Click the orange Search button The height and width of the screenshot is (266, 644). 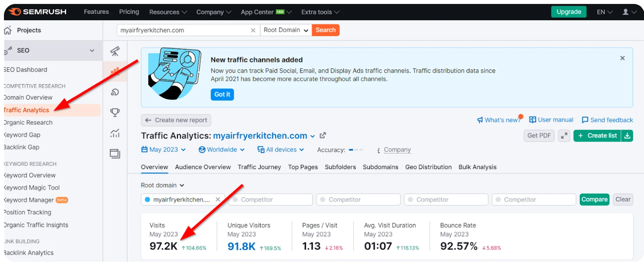[x=326, y=30]
